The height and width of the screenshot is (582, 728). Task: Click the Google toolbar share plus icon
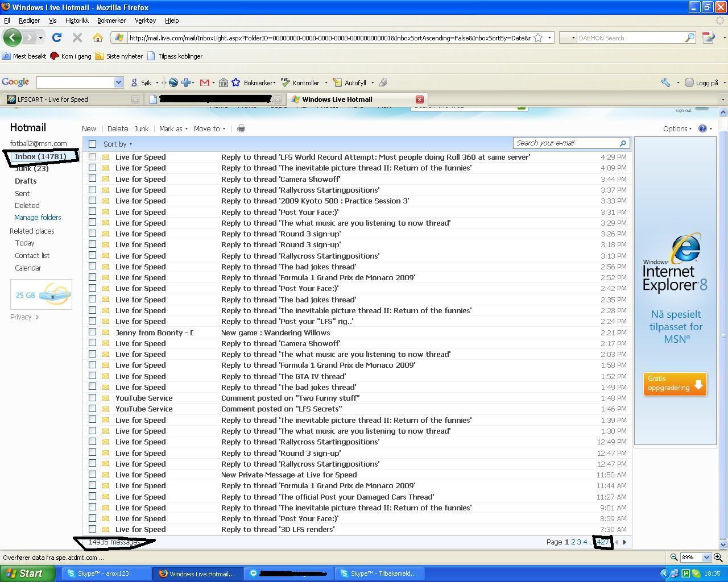(x=186, y=82)
